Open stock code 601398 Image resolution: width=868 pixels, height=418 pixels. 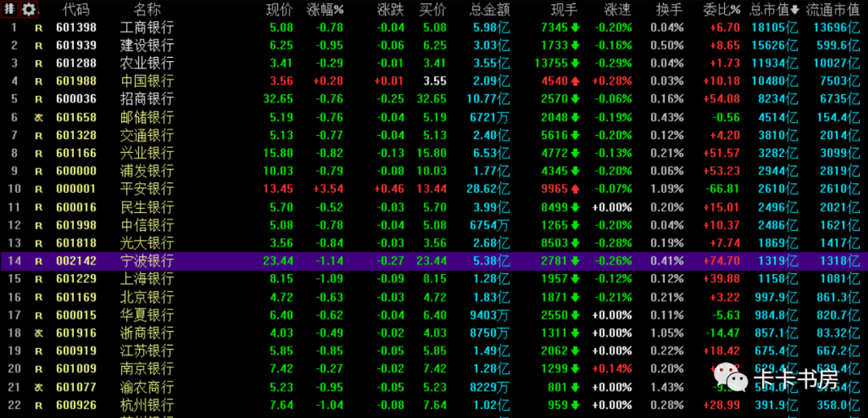(x=76, y=27)
